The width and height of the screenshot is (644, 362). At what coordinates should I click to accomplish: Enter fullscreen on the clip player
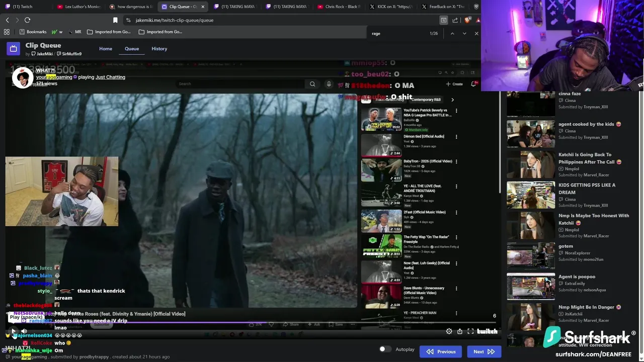pos(470,331)
